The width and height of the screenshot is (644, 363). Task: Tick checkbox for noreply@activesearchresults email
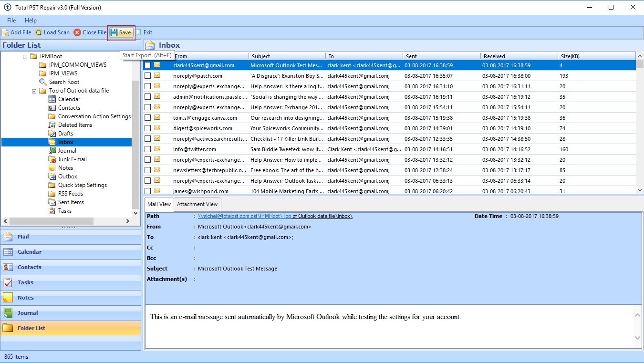[148, 139]
